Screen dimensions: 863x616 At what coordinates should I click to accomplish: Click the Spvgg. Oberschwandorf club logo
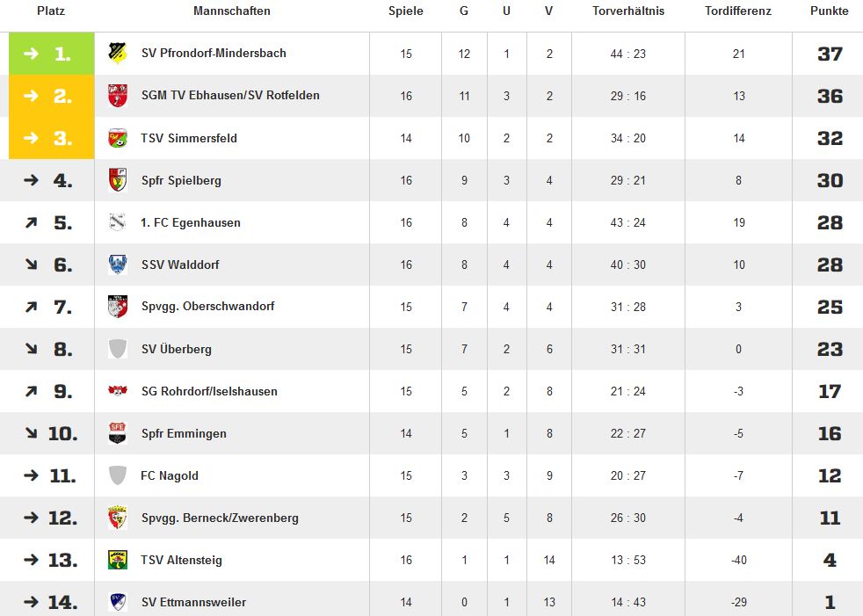click(117, 307)
